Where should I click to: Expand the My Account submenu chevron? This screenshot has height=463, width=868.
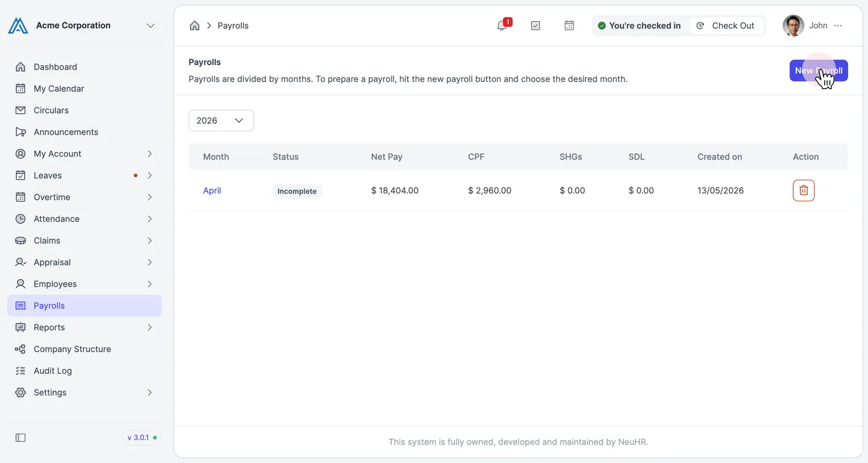149,154
